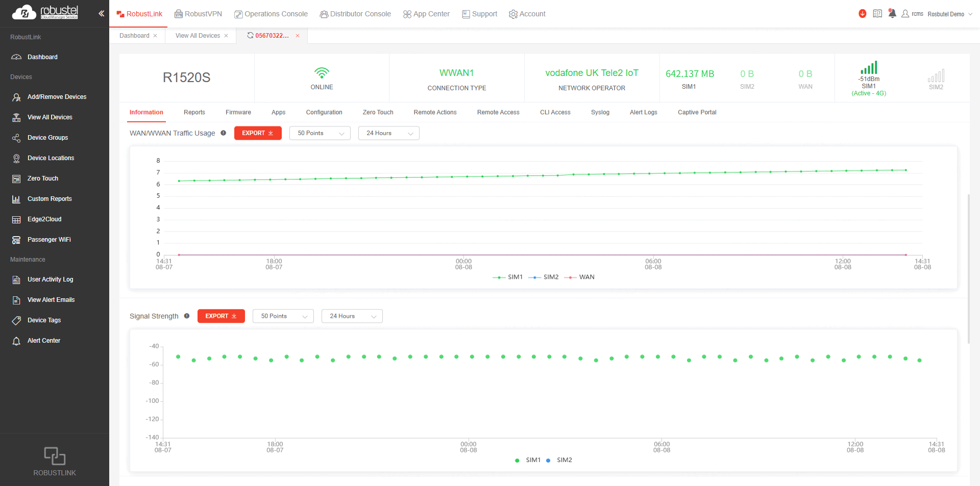The height and width of the screenshot is (486, 980).
Task: Open the traffic usage 50 Points dropdown
Action: (320, 133)
